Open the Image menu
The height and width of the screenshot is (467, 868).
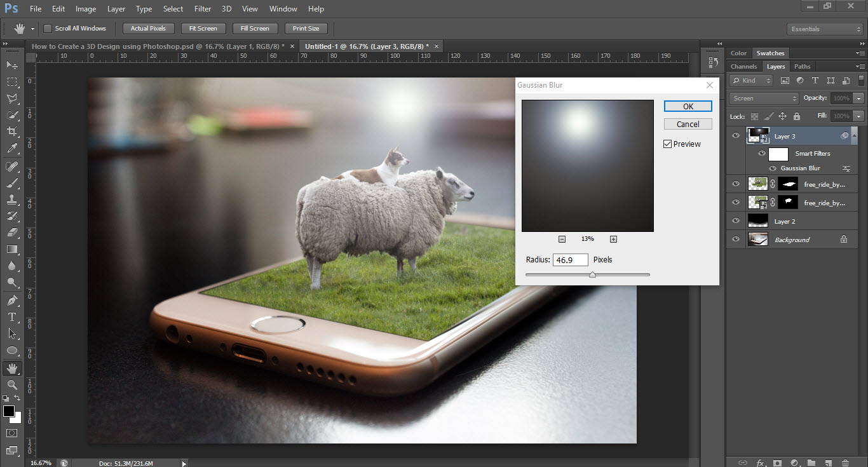coord(86,9)
